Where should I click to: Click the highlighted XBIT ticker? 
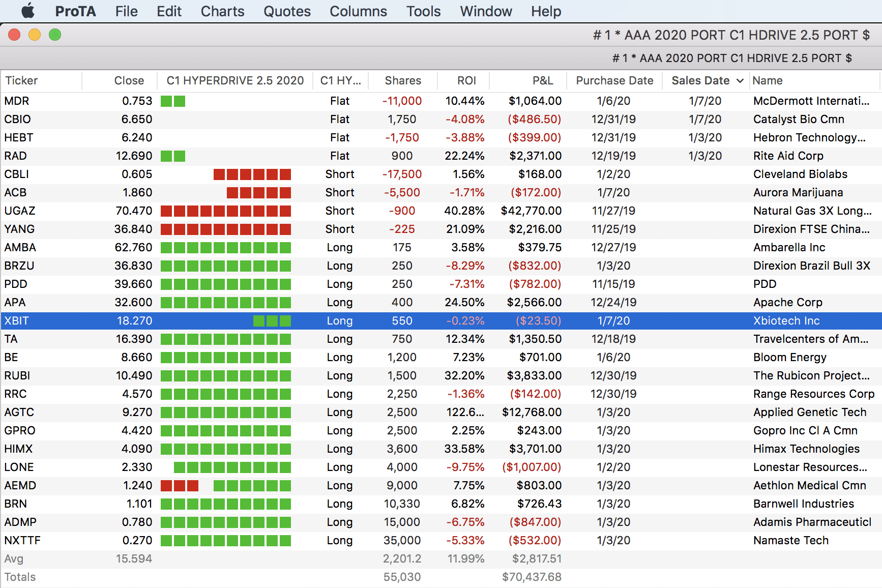(x=17, y=320)
